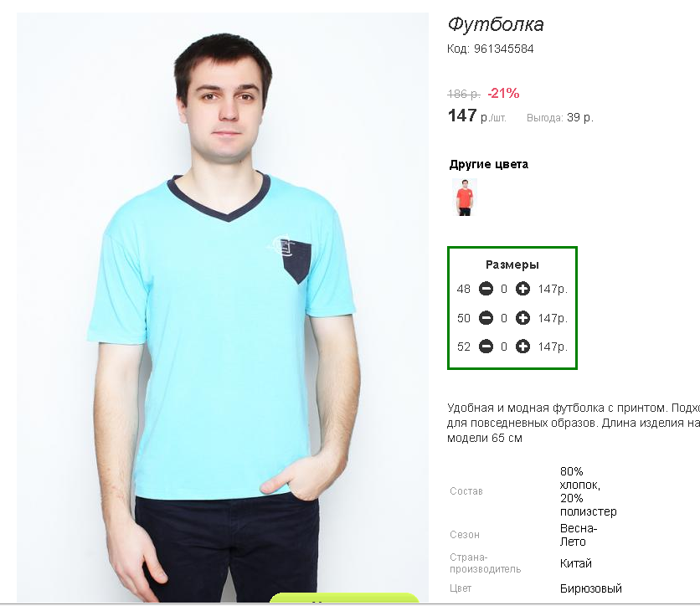The height and width of the screenshot is (606, 700).
Task: Decrease quantity for size 48
Action: coord(486,289)
